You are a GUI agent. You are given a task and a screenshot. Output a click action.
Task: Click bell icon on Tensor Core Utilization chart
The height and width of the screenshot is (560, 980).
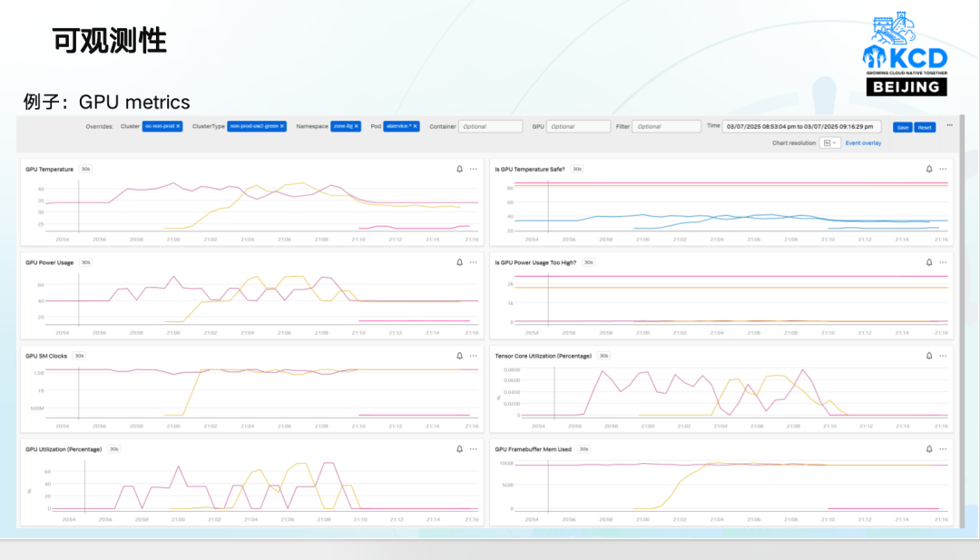pos(929,356)
